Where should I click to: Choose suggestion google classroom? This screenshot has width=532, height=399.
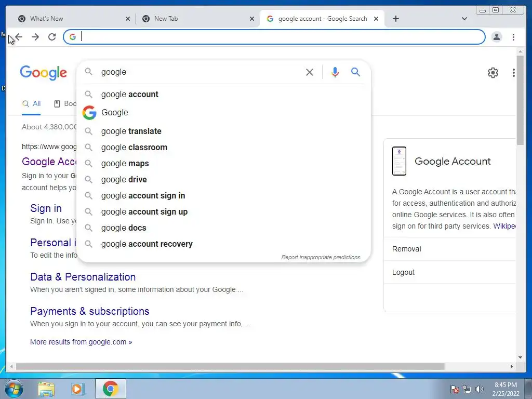[224, 147]
